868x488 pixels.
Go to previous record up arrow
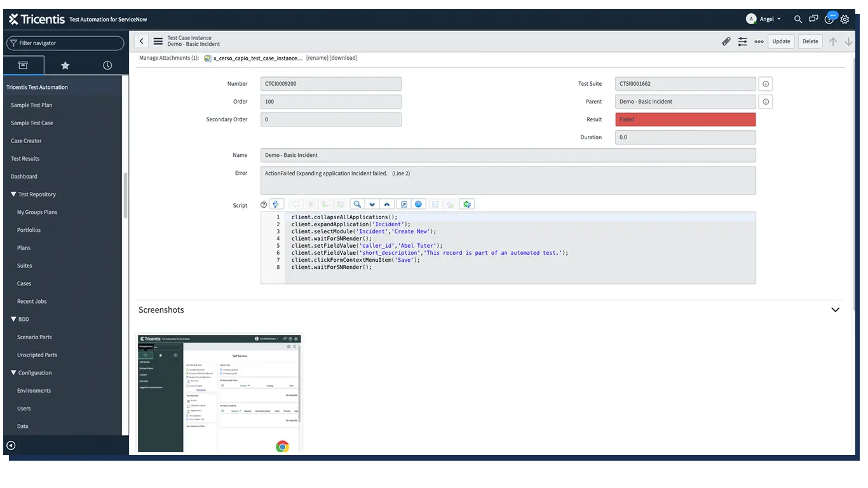tap(833, 41)
